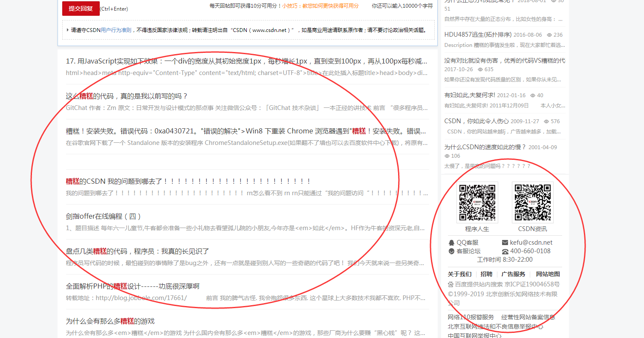The width and height of the screenshot is (644, 338).
Task: Click the eye views icon beside 576
Action: click(546, 121)
